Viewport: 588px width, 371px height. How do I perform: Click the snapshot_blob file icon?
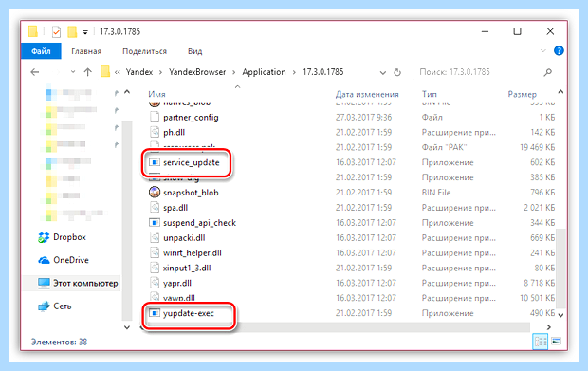[155, 193]
